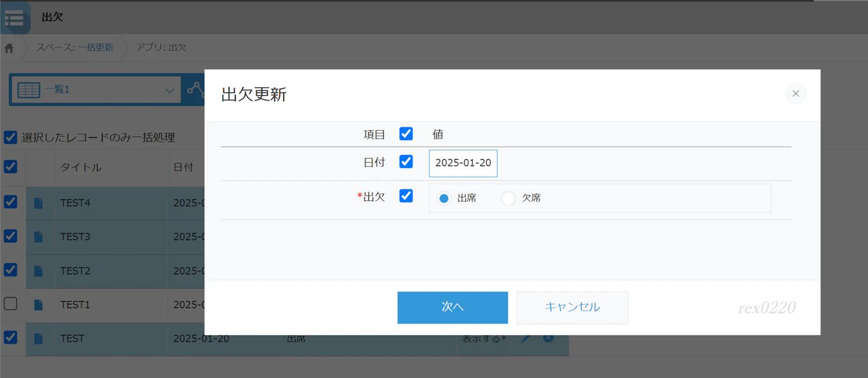Open the TEST1 record detail icon
This screenshot has height=378, width=868.
pyautogui.click(x=38, y=305)
